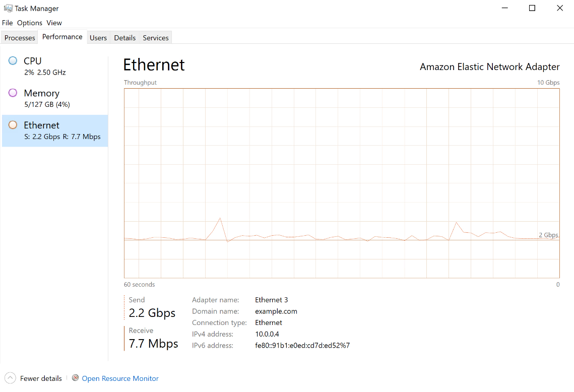Click inside the Ethernet throughput graph
This screenshot has height=392, width=574.
click(342, 183)
